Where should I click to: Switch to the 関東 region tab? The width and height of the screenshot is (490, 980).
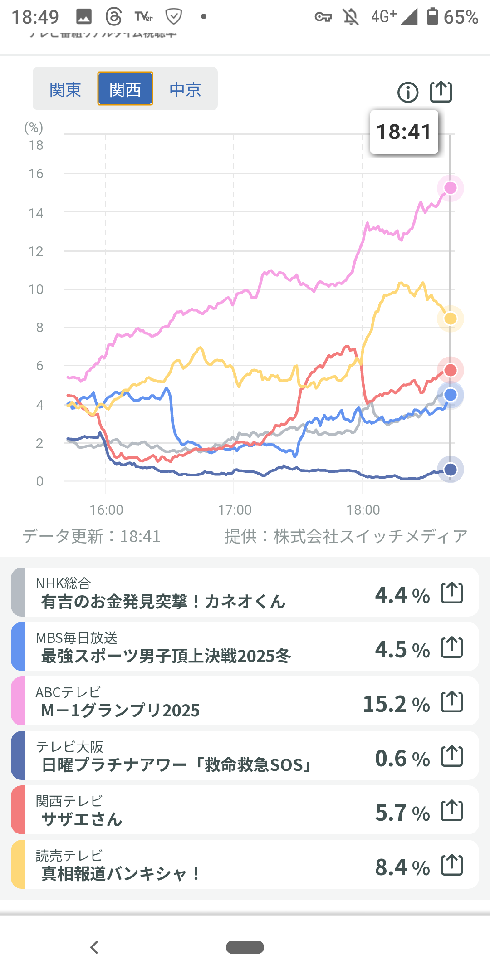[x=65, y=89]
